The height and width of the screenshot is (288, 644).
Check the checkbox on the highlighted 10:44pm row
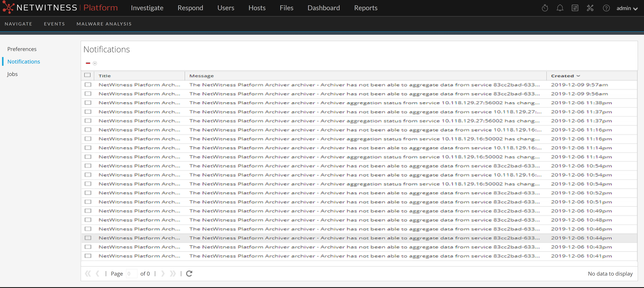88,238
